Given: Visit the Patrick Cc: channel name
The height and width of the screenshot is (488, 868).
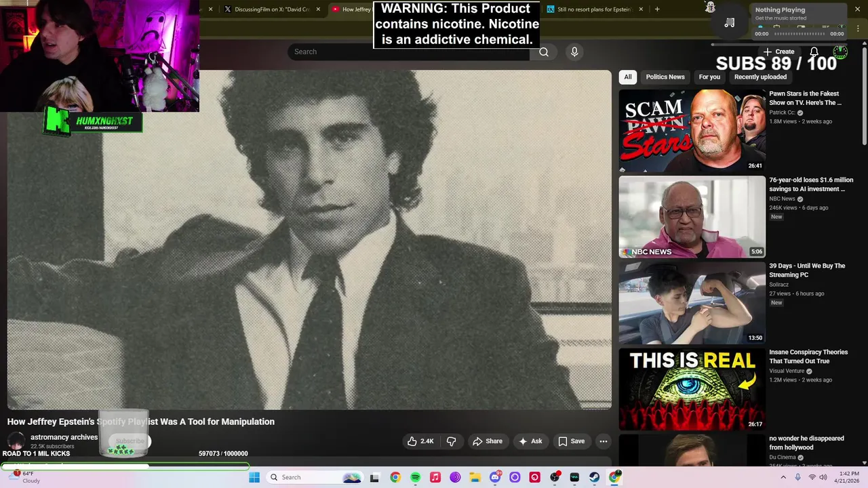Looking at the screenshot, I should (x=782, y=113).
